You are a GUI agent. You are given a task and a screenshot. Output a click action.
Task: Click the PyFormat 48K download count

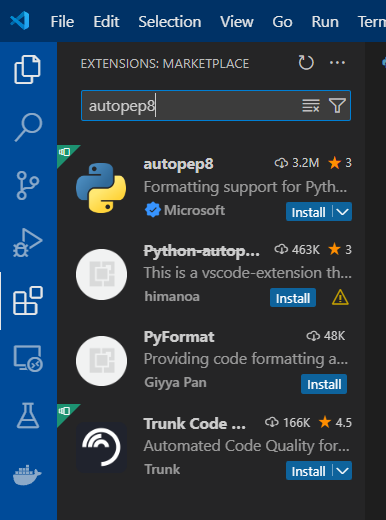pos(325,336)
